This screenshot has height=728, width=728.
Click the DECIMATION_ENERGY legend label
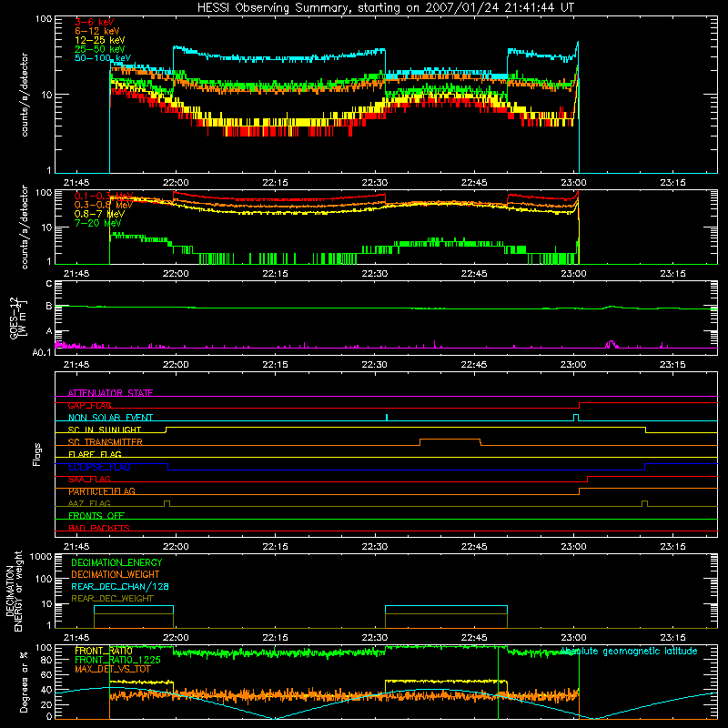coord(116,562)
